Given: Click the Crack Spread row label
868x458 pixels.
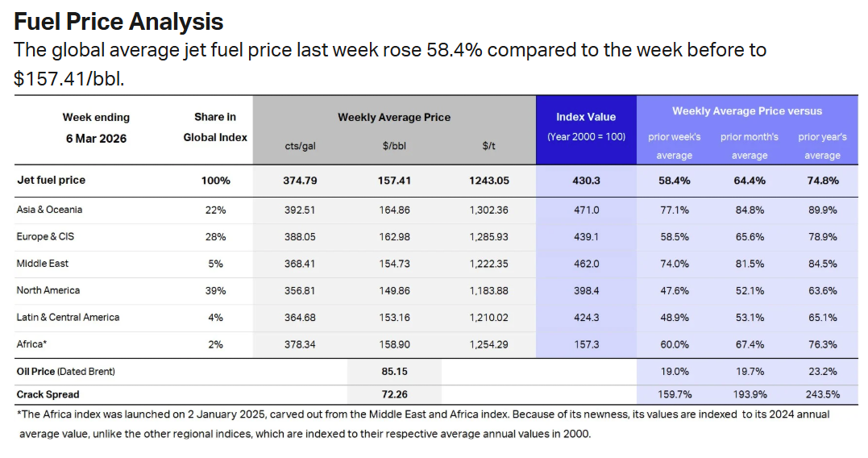Looking at the screenshot, I should 48,395.
